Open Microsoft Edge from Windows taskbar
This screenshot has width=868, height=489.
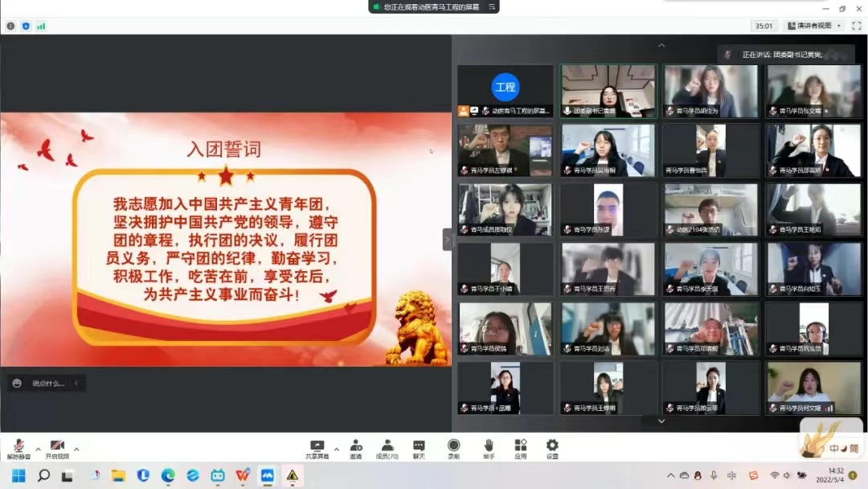(x=168, y=475)
